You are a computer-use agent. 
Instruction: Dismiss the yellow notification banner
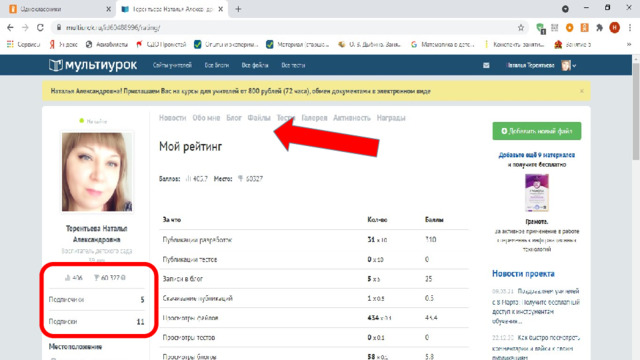click(582, 91)
